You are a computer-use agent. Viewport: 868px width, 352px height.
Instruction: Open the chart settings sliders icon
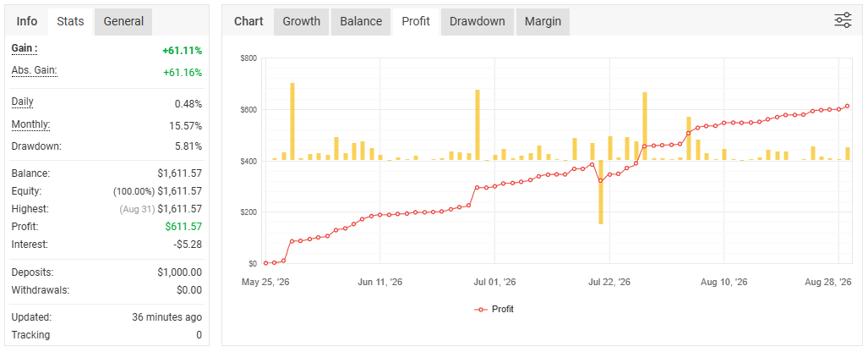(x=843, y=20)
